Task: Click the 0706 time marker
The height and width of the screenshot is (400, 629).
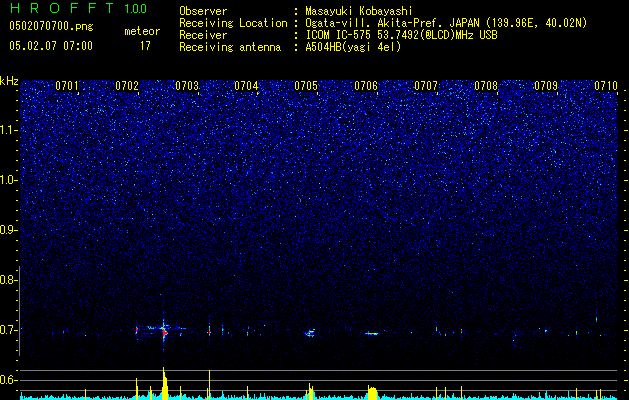Action: click(x=366, y=86)
